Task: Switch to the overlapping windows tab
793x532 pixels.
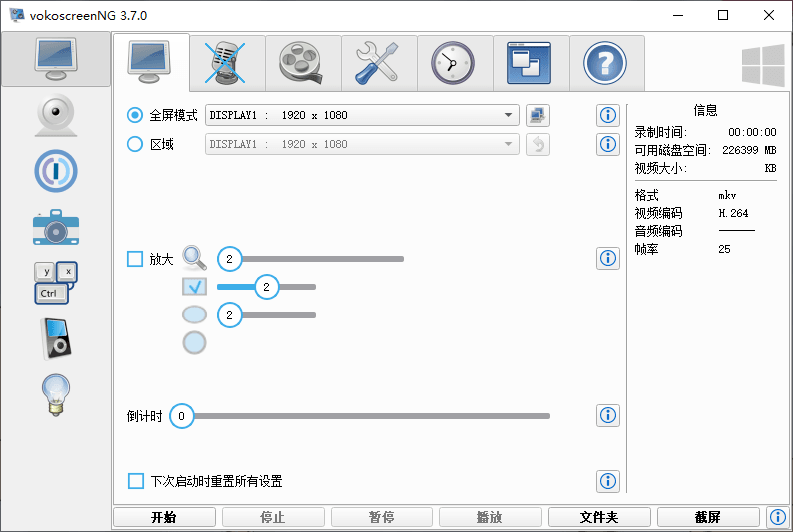Action: (531, 63)
